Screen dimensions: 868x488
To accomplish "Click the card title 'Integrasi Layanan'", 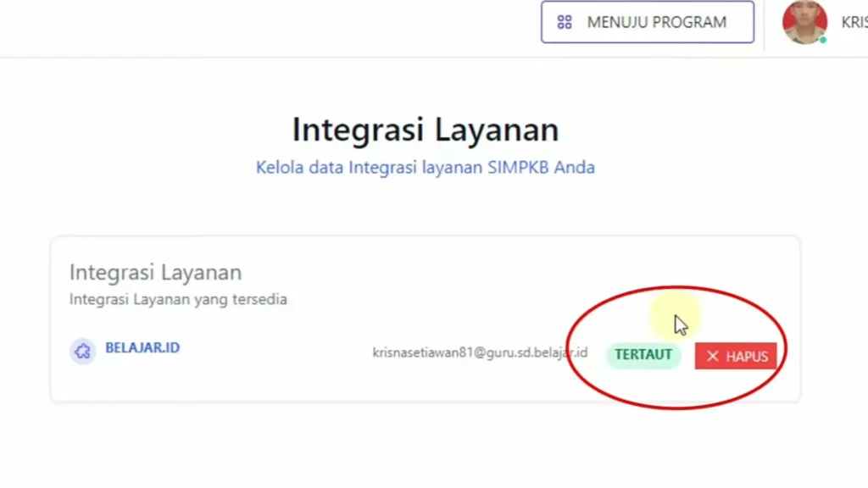I will click(156, 272).
